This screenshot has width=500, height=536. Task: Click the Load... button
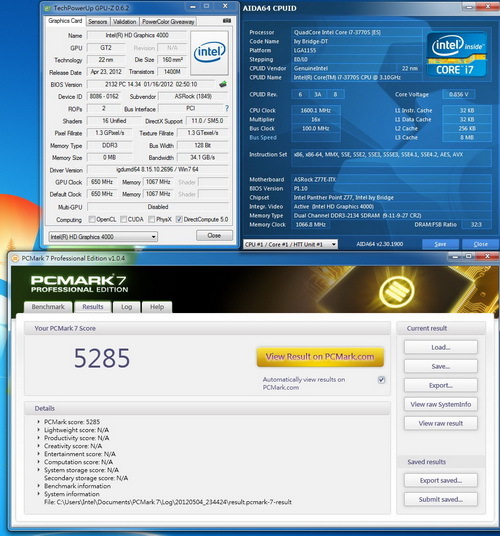tap(441, 347)
